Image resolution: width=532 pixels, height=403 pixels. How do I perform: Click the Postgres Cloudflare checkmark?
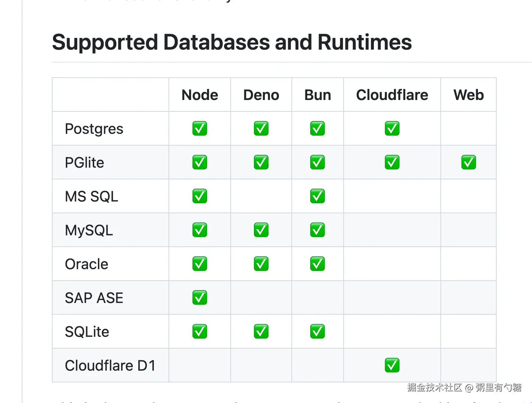392,129
